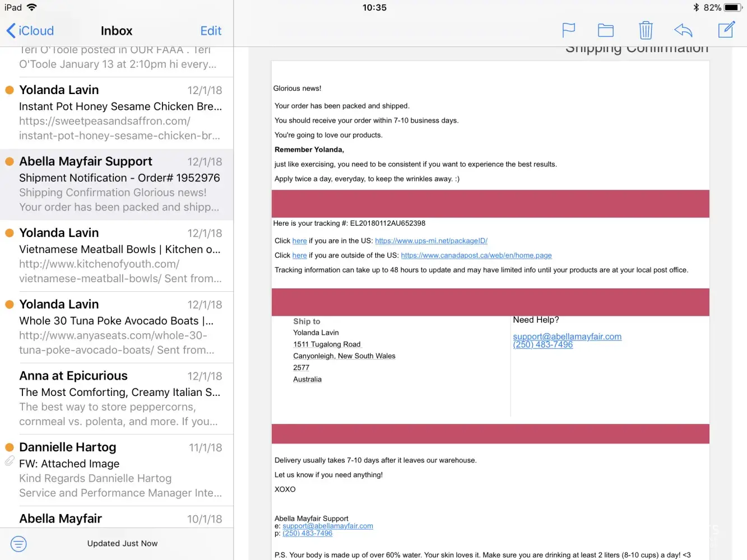Open the Canada Post tracking link

[x=476, y=255]
